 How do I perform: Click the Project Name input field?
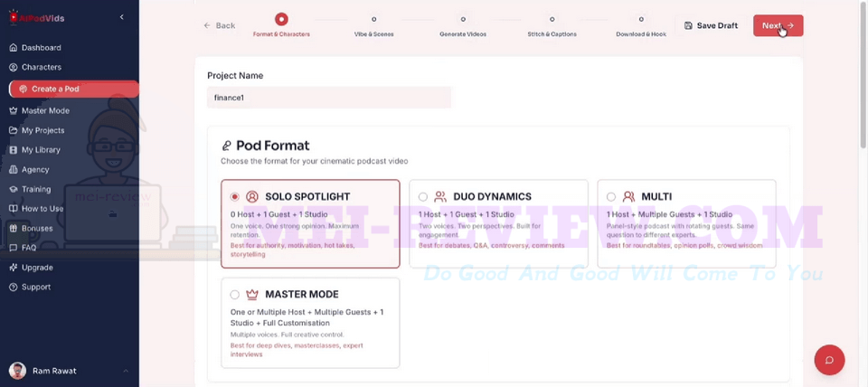(329, 98)
